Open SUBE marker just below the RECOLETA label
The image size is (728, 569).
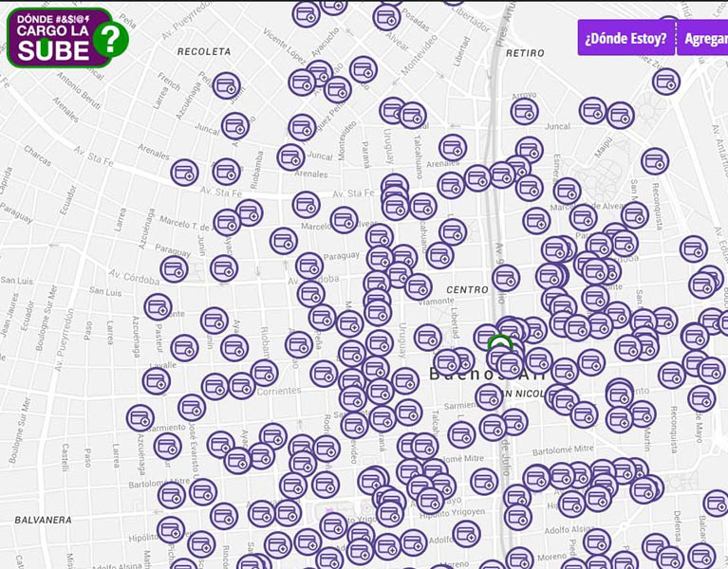pos(226,85)
